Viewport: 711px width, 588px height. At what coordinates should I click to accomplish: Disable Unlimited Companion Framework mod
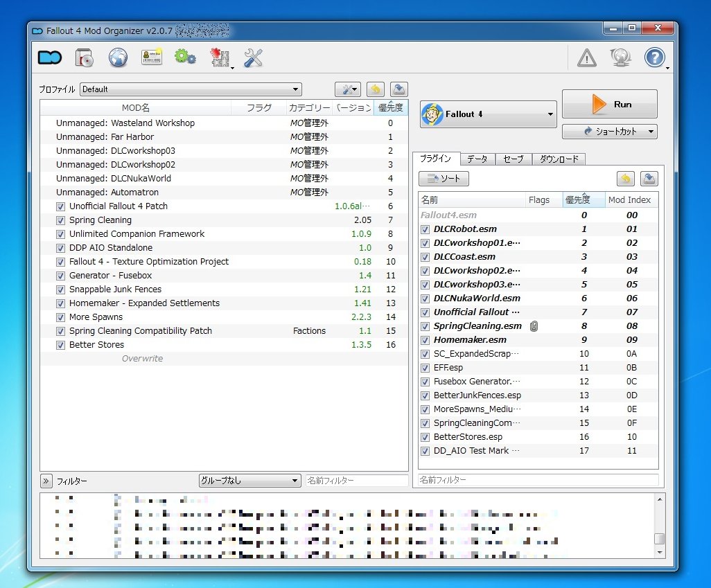(60, 234)
